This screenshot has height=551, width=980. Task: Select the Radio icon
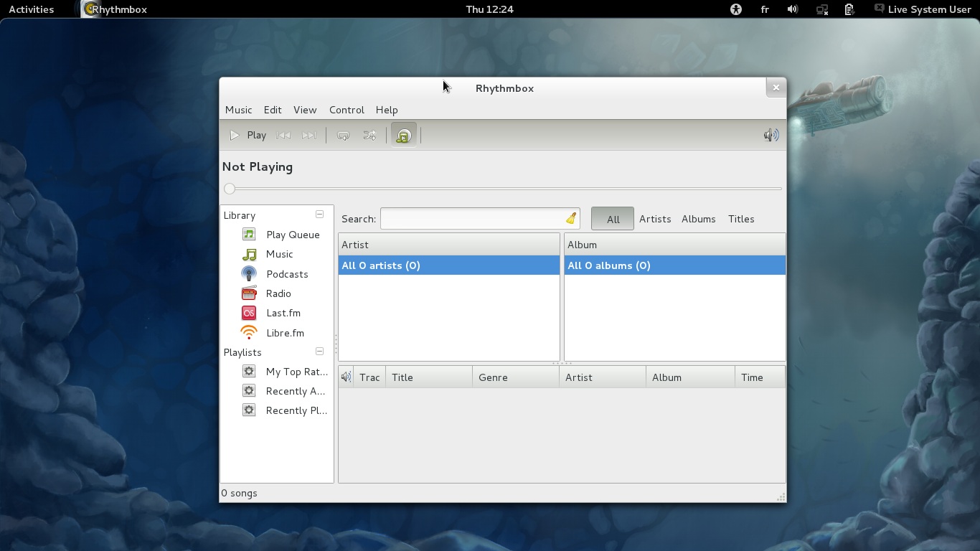point(249,293)
